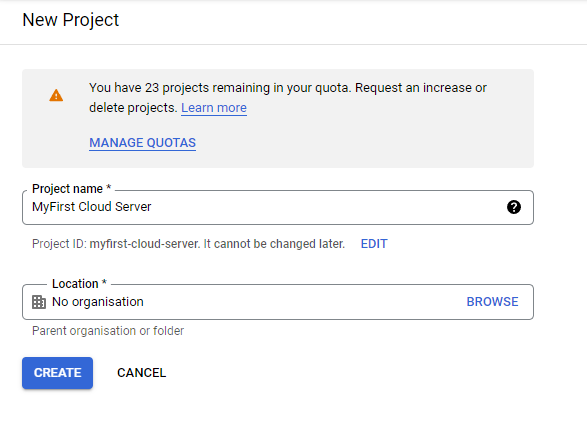Open the Learn more link
587x422 pixels.
pyautogui.click(x=214, y=108)
